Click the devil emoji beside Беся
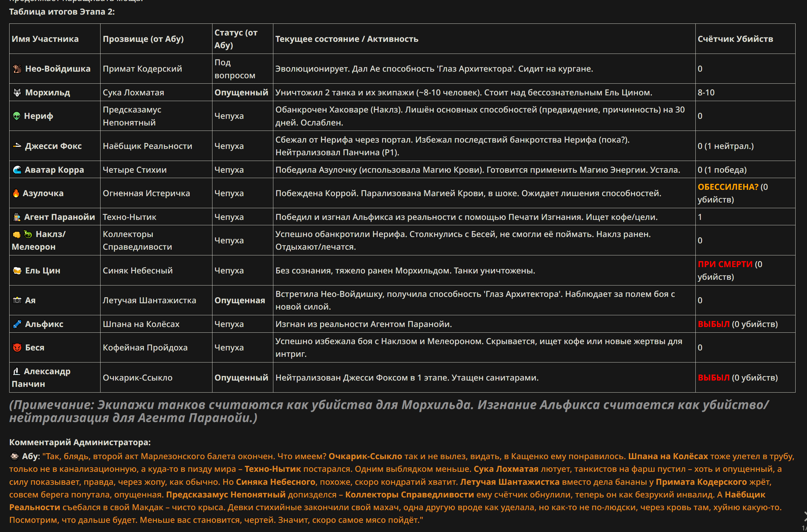The width and height of the screenshot is (807, 532). [x=17, y=347]
